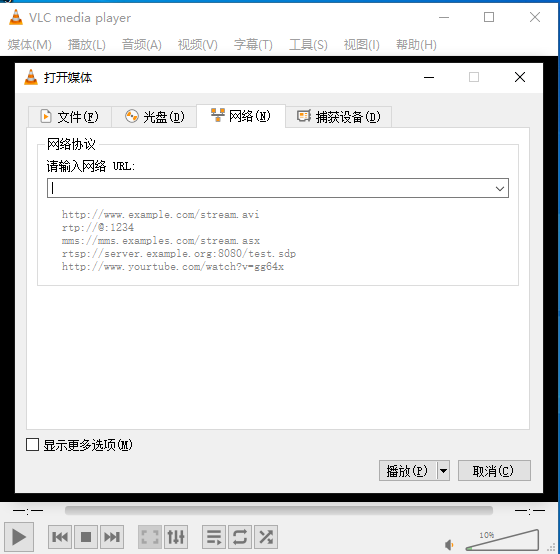
Task: Enable 显示更多选项 checkbox
Action: 32,445
